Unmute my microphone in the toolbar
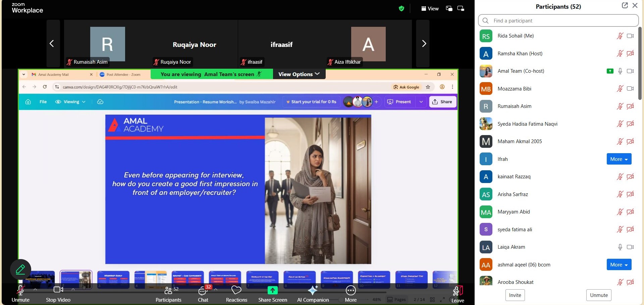 20,290
